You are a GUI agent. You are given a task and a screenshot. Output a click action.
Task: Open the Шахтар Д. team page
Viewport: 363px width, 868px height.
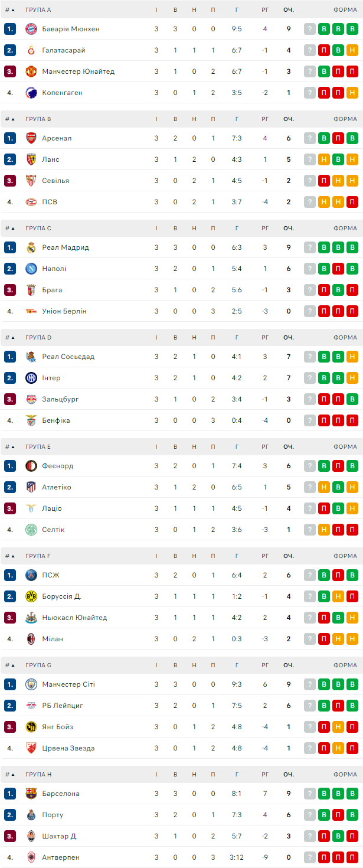(60, 836)
